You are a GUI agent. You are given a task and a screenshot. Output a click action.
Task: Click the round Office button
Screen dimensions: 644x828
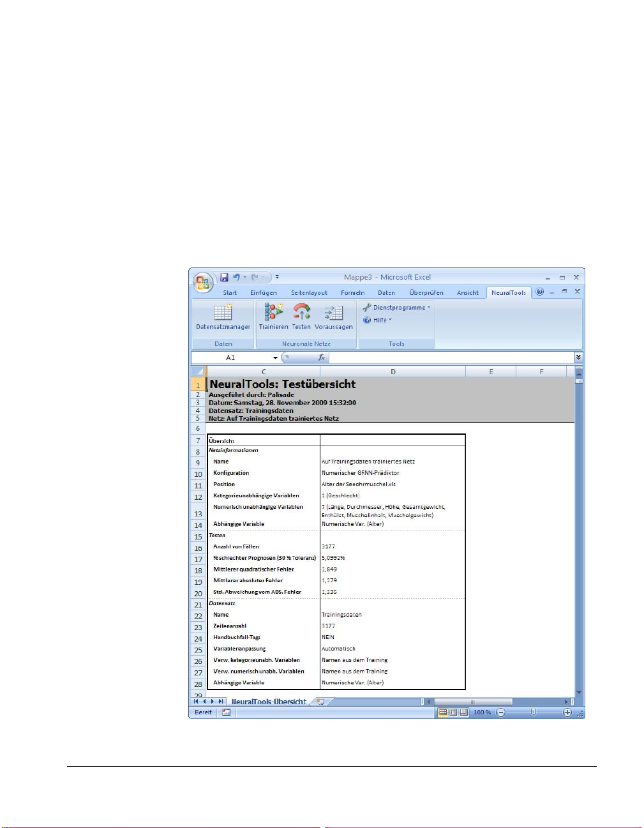[x=202, y=282]
